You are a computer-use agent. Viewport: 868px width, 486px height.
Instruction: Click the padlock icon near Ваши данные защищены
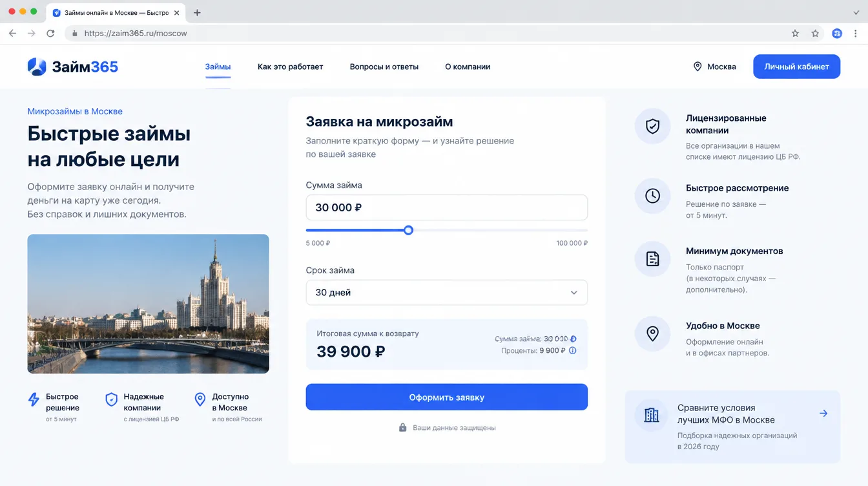[403, 428]
